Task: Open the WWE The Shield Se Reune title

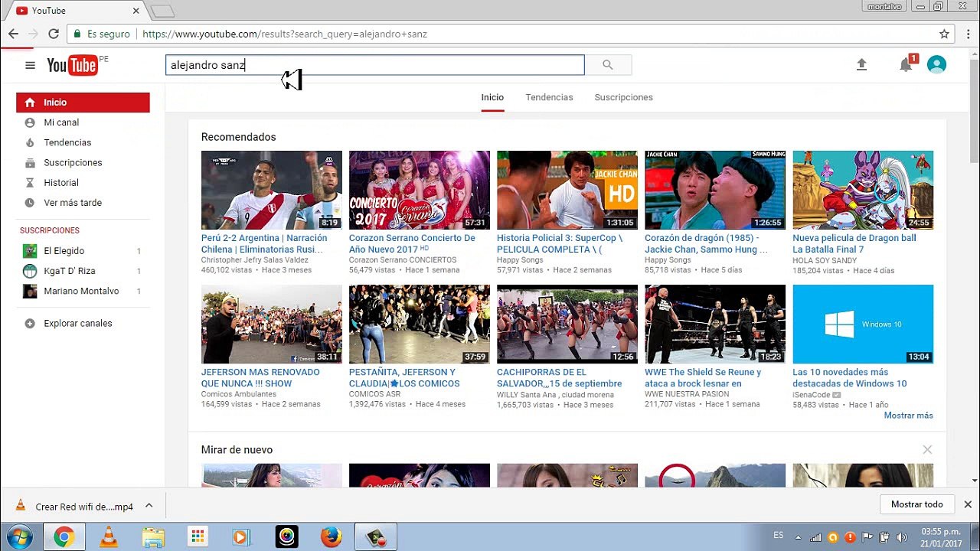Action: 703,377
